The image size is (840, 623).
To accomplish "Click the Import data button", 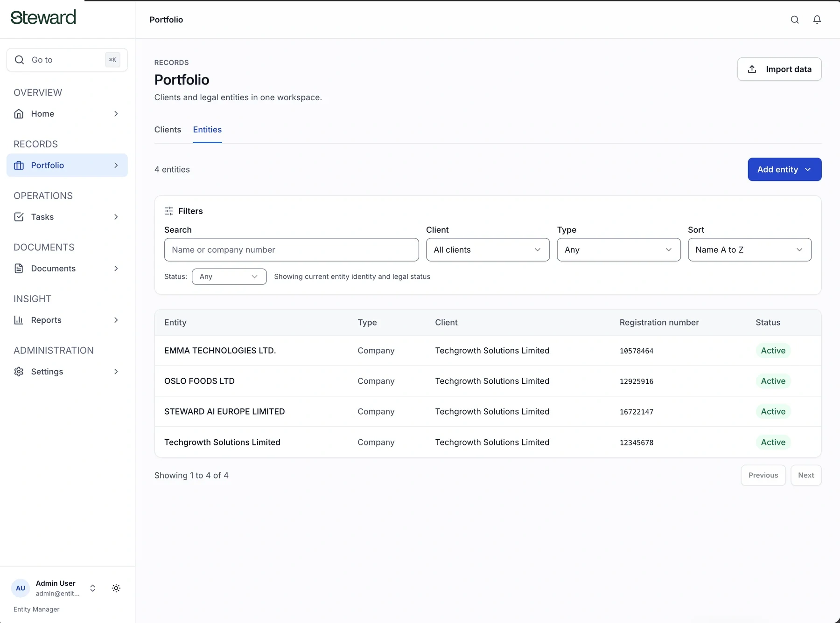I will (x=779, y=69).
